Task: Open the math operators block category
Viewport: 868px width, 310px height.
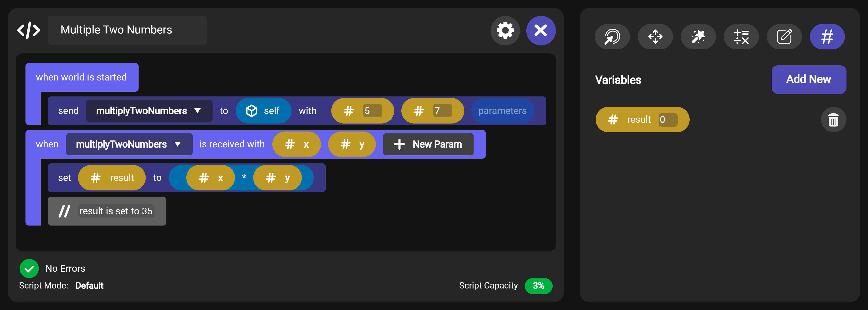Action: (x=741, y=37)
